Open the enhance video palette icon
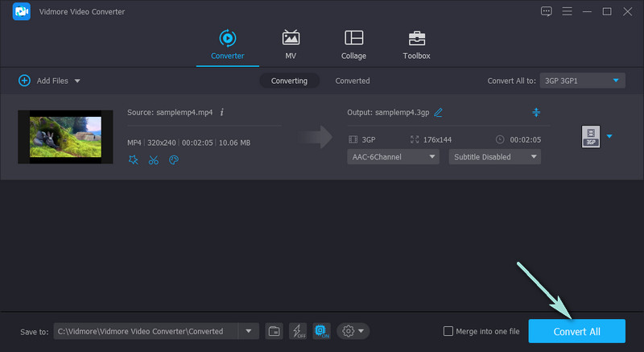The image size is (644, 352). pos(173,159)
